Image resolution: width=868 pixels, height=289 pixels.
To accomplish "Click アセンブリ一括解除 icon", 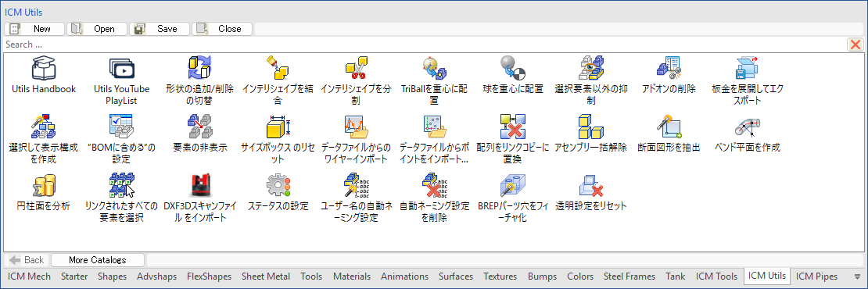I will (590, 127).
